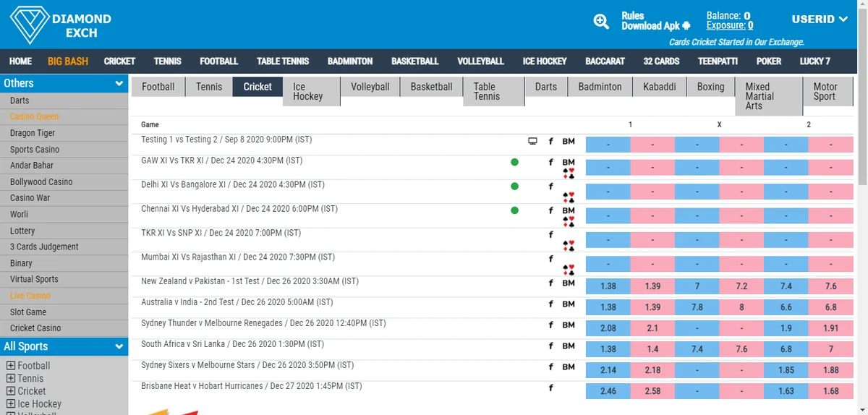Select back odds 2.08 for Sydney Thunder
The height and width of the screenshot is (415, 868).
pyautogui.click(x=608, y=328)
